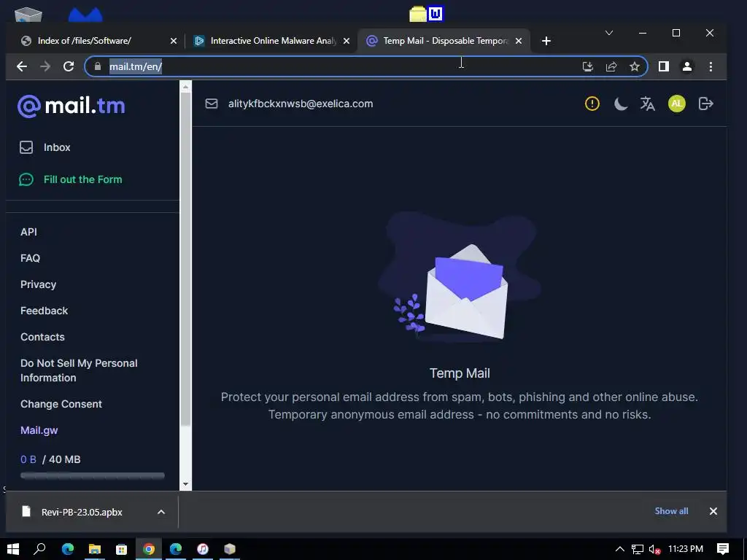This screenshot has height=560, width=747.
Task: Close the Temp Mail tab
Action: pyautogui.click(x=519, y=41)
